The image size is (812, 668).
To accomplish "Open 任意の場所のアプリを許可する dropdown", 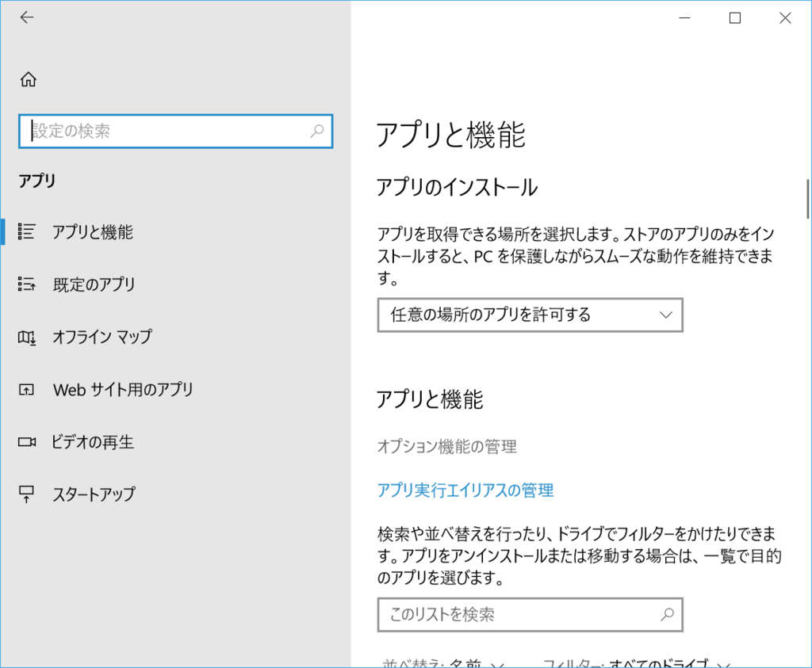I will pos(530,315).
